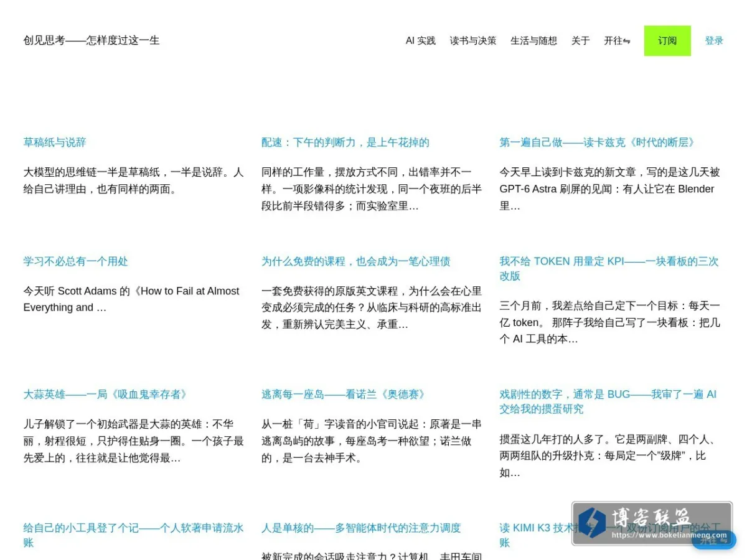Screen dimensions: 747x560
Task: Open the AI 实践 menu item
Action: 421,40
